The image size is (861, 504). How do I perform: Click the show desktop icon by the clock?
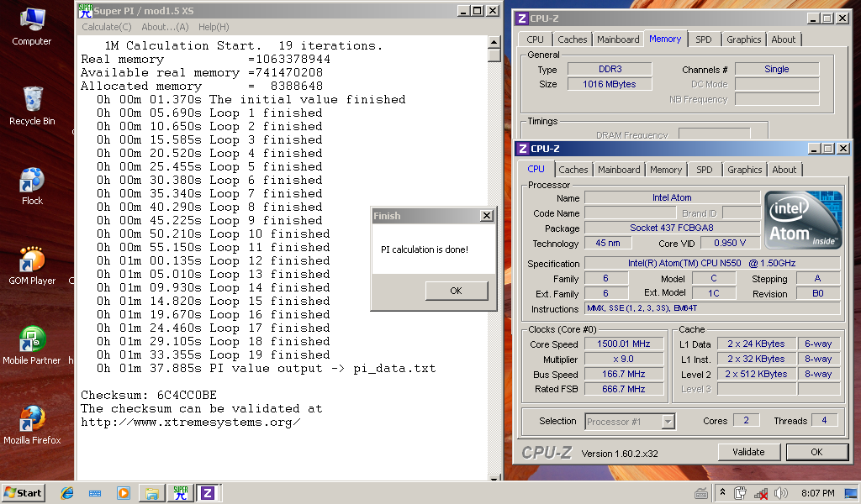click(x=851, y=493)
